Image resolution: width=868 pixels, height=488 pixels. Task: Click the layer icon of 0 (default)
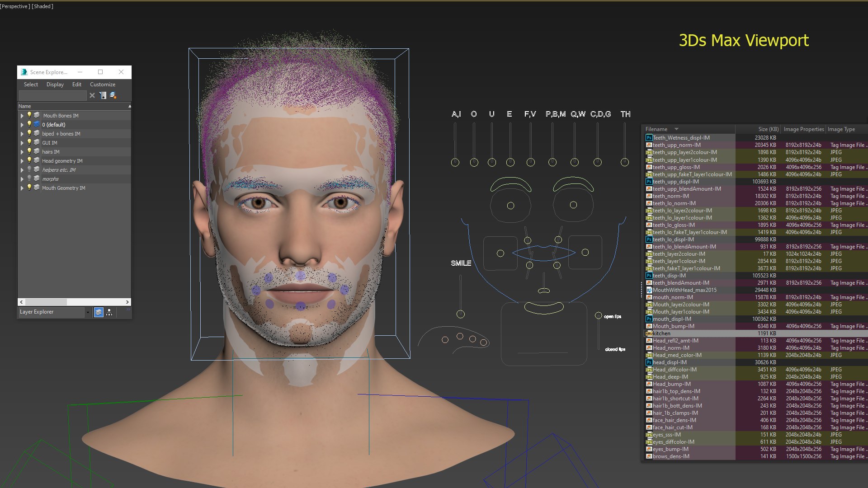click(x=37, y=124)
